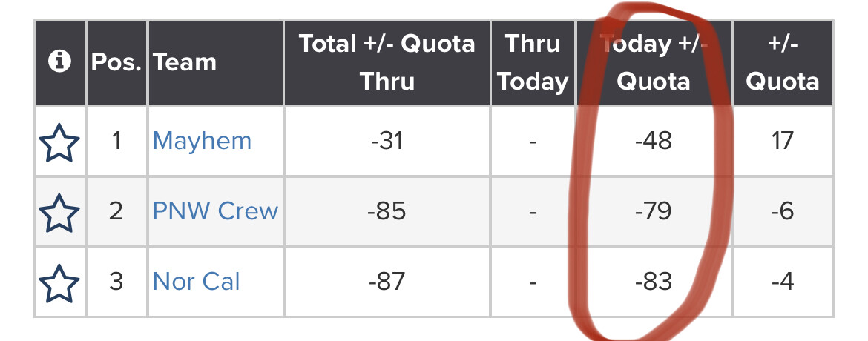Click the -87 total for Nor Cal

pos(387,282)
